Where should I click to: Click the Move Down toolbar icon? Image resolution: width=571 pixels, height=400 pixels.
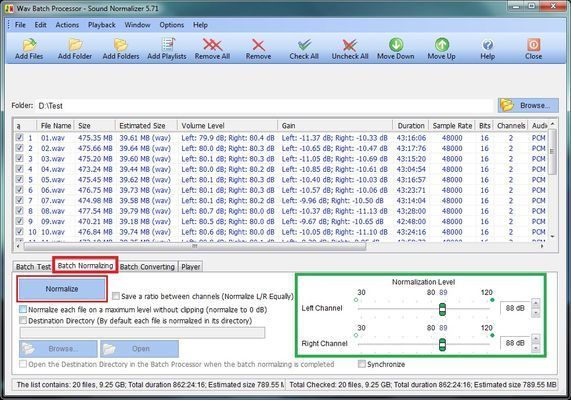[x=395, y=44]
